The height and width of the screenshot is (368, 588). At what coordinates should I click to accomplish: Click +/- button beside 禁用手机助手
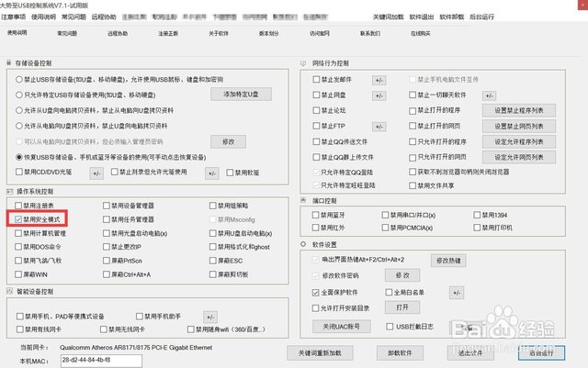[x=210, y=317]
